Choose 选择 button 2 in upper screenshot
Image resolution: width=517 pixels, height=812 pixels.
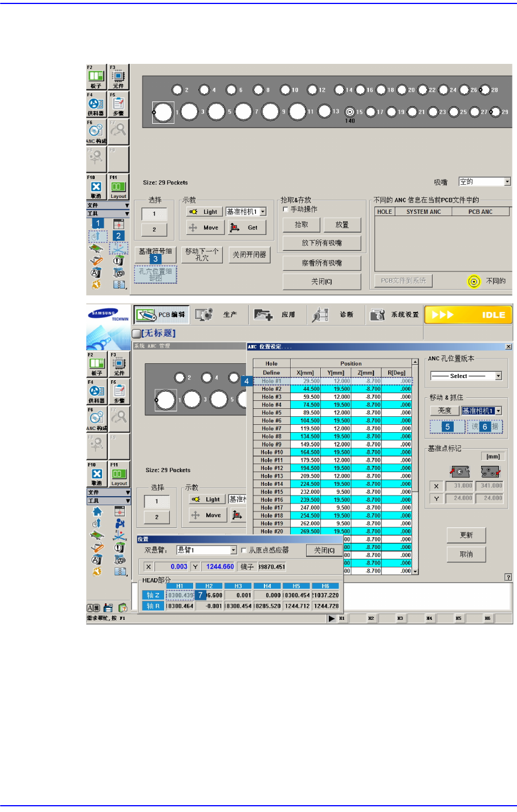[x=154, y=229]
